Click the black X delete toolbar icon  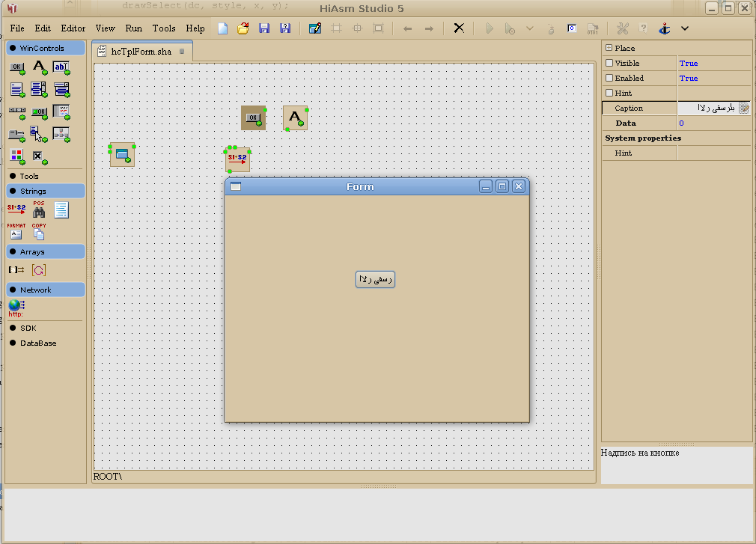coord(459,28)
